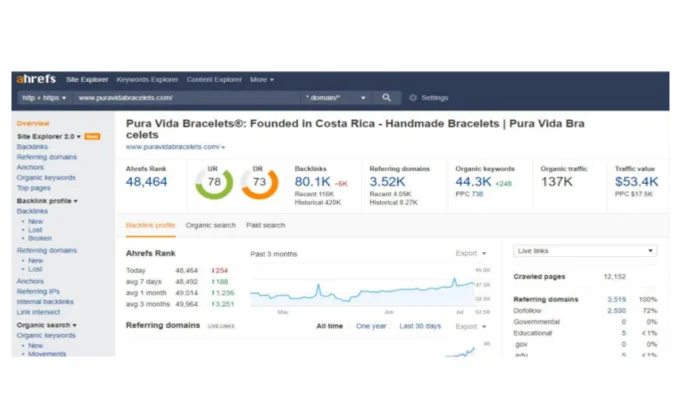Click the DR 73 gauge

point(259,182)
